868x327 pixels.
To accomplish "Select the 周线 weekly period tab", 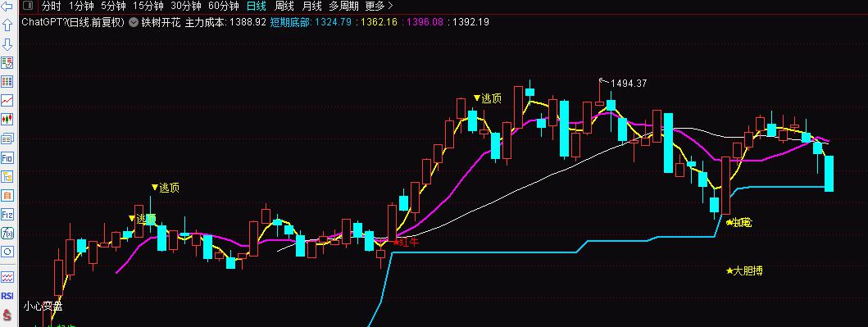I will pos(284,6).
